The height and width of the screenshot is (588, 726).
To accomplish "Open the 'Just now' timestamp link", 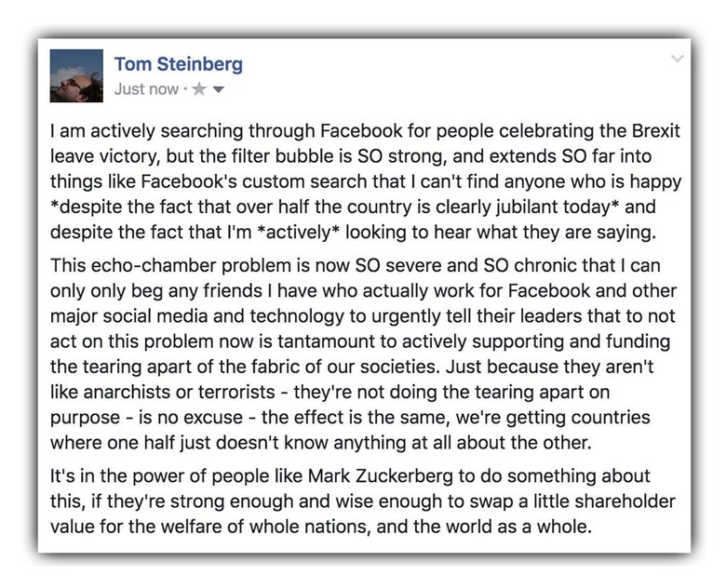I will (x=145, y=90).
